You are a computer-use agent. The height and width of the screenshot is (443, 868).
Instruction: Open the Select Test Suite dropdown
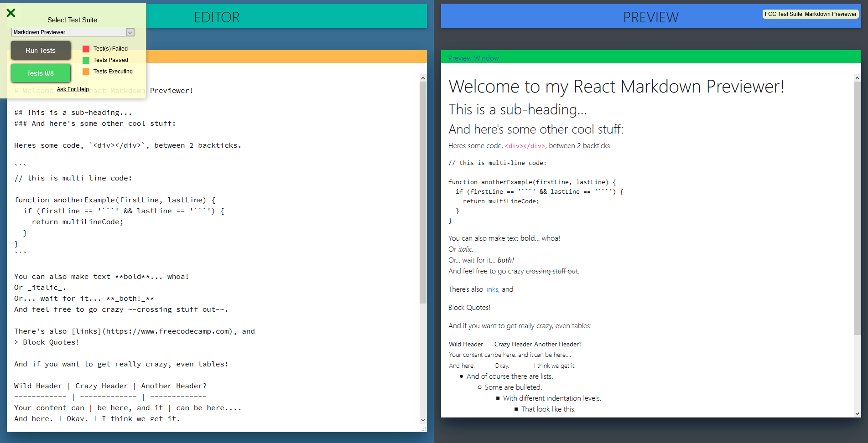pyautogui.click(x=73, y=32)
